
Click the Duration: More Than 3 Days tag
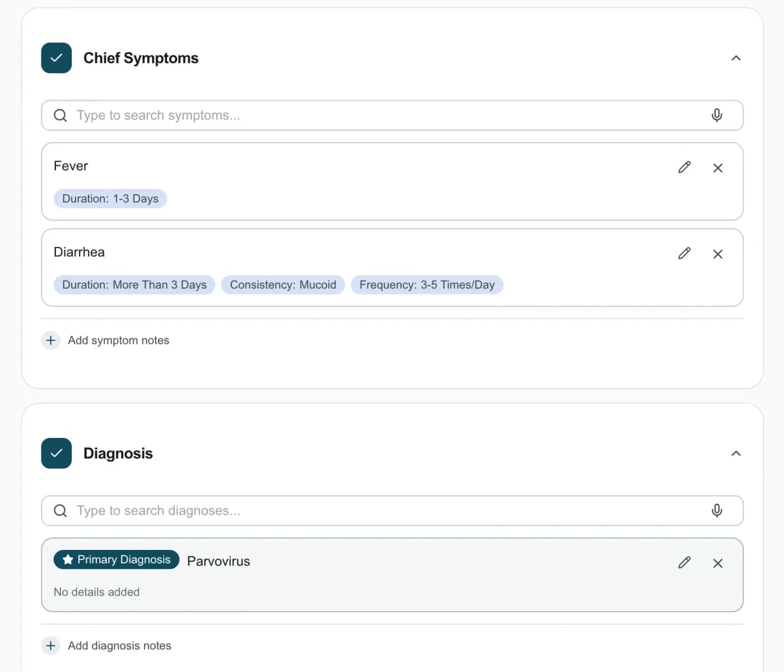coord(134,285)
